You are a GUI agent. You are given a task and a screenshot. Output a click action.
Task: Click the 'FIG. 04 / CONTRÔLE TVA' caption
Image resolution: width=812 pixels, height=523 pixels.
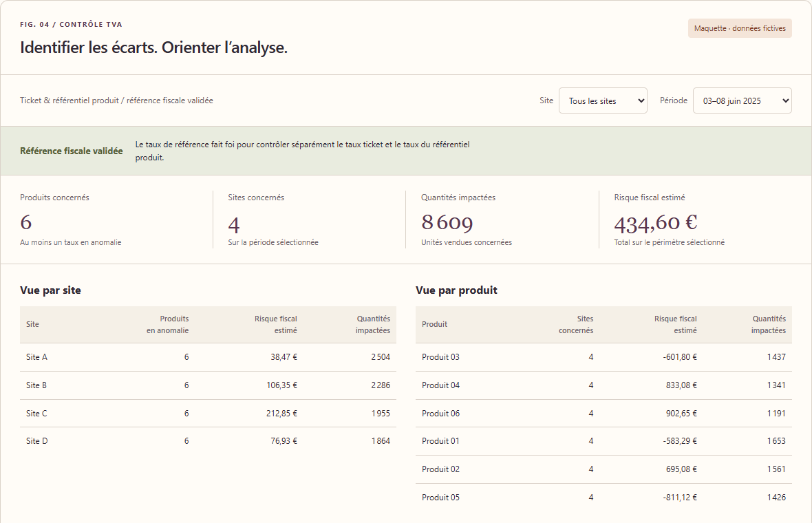coord(71,24)
